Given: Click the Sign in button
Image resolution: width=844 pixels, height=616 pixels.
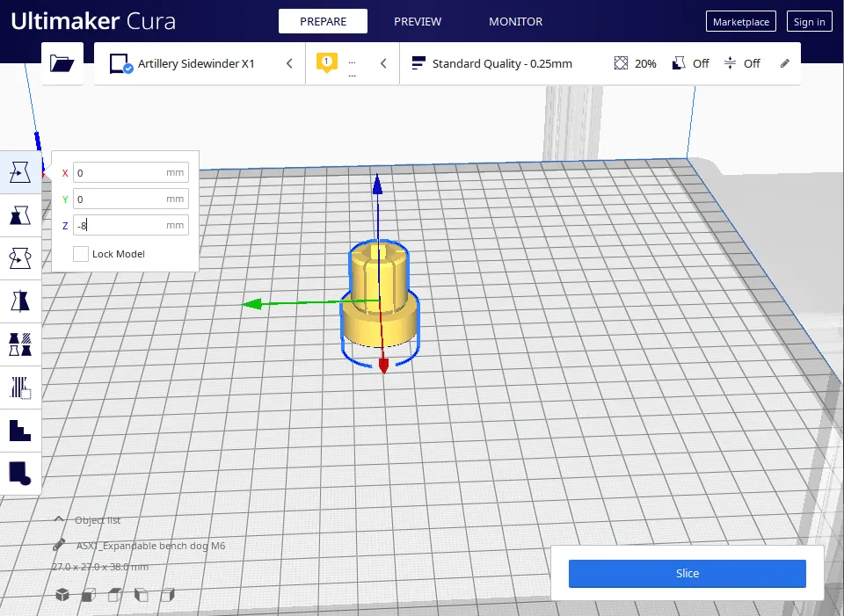Looking at the screenshot, I should pos(809,22).
